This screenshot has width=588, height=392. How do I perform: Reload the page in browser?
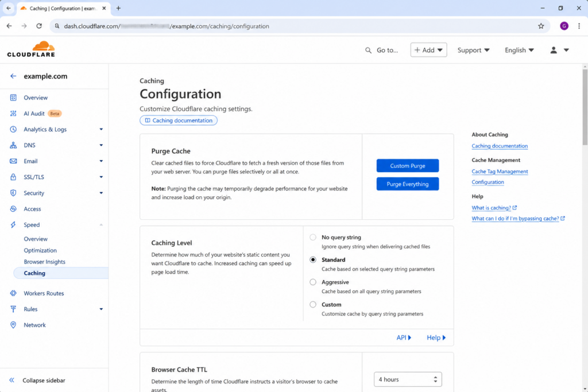[x=39, y=26]
